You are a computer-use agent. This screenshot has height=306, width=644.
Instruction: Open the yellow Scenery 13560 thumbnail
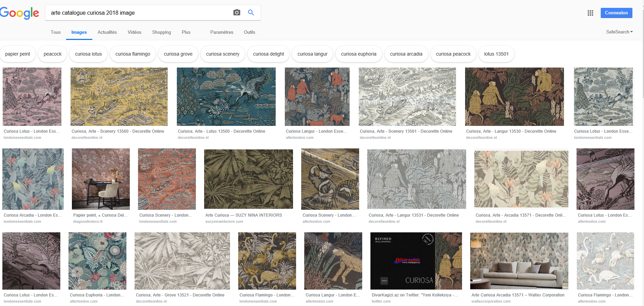tap(119, 97)
